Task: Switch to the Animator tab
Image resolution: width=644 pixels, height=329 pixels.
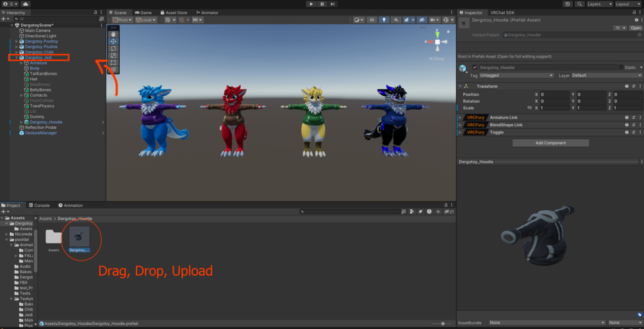Action: pos(208,13)
